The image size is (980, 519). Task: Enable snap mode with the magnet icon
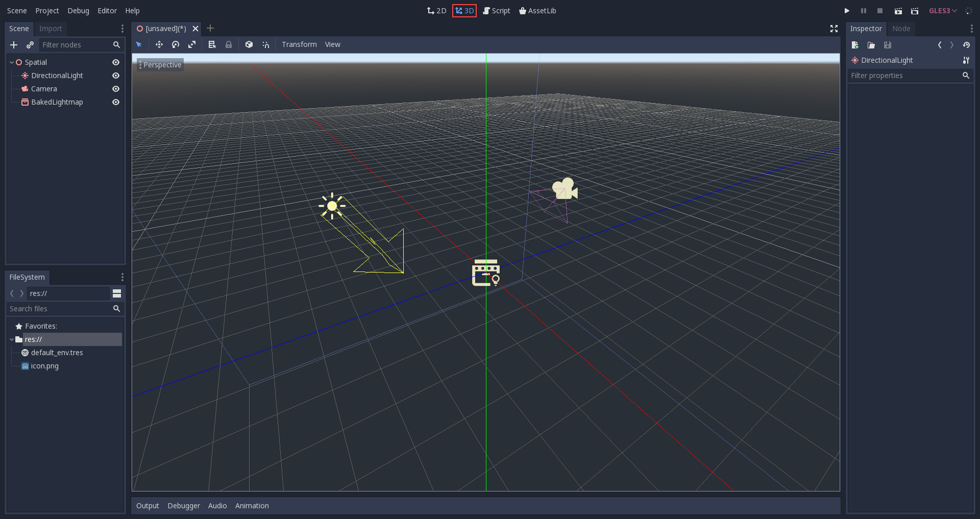266,44
